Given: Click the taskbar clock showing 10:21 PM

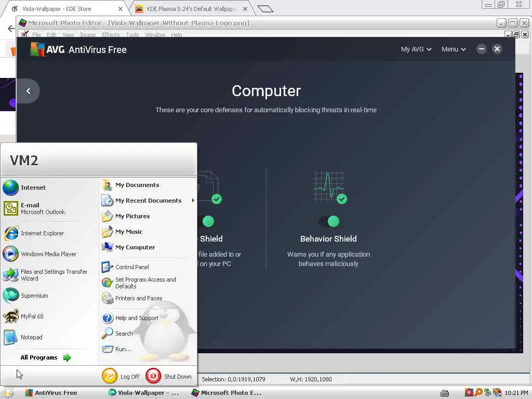Looking at the screenshot, I should [x=516, y=393].
